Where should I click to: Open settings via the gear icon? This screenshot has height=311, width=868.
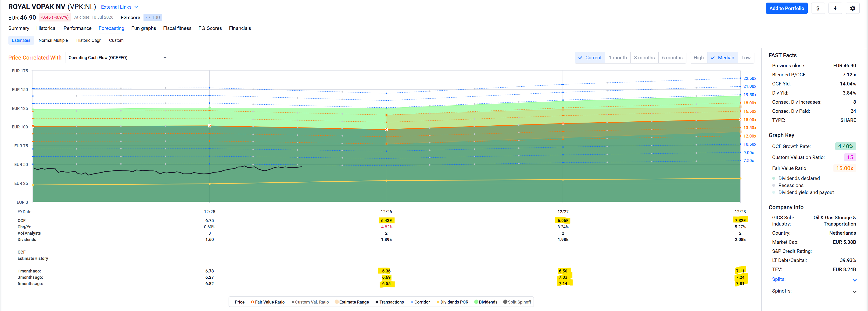coord(853,8)
